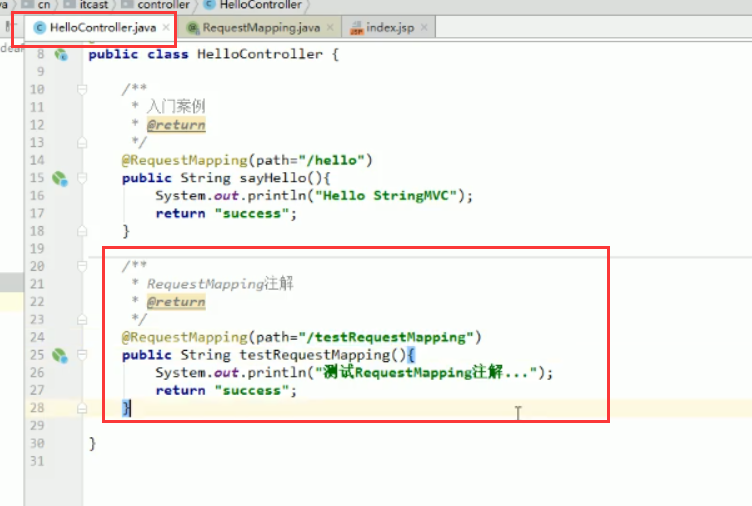Viewport: 752px width, 506px height.
Task: Click the comment end fold marker at line 23
Action: [82, 319]
